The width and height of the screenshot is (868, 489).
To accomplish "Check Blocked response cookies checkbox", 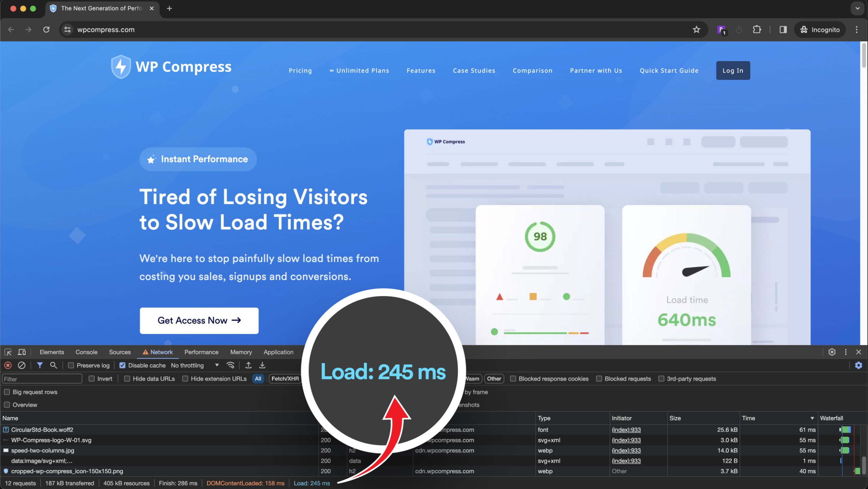I will pos(513,378).
